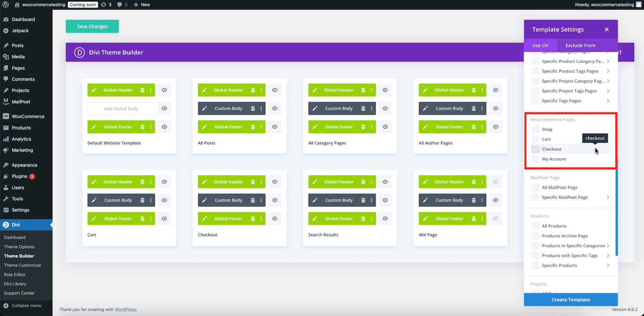644x316 pixels.
Task: Open Divi Library in sidebar submenu
Action: click(x=15, y=284)
